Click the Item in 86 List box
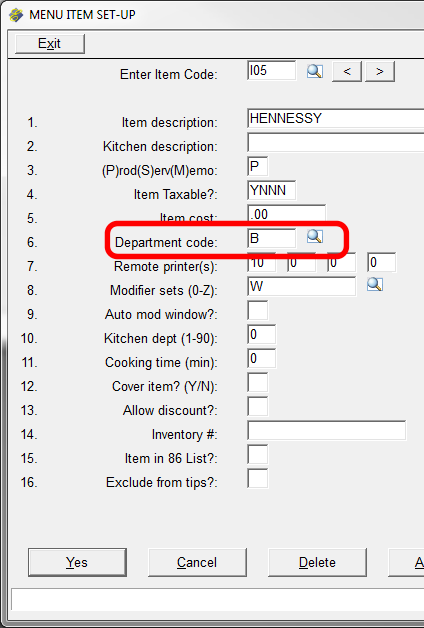Screen dimensions: 424x628 pyautogui.click(x=257, y=455)
